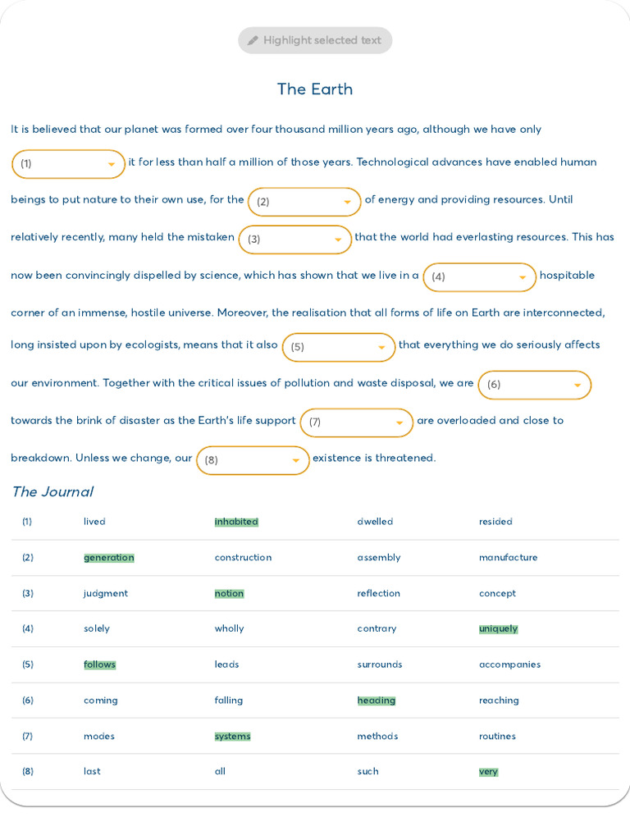
Task: Click the highlighted word "generation"
Action: (109, 558)
